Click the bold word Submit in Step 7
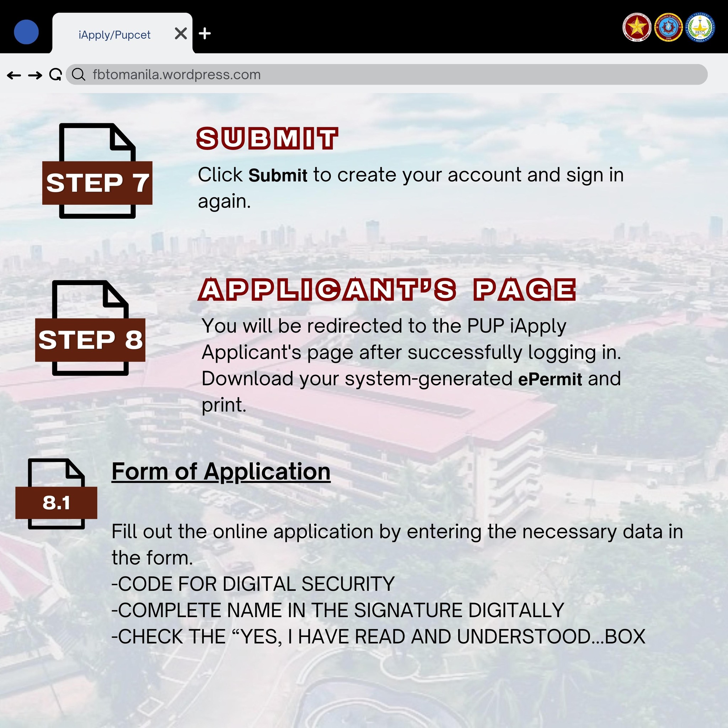The width and height of the screenshot is (728, 728). [x=278, y=176]
